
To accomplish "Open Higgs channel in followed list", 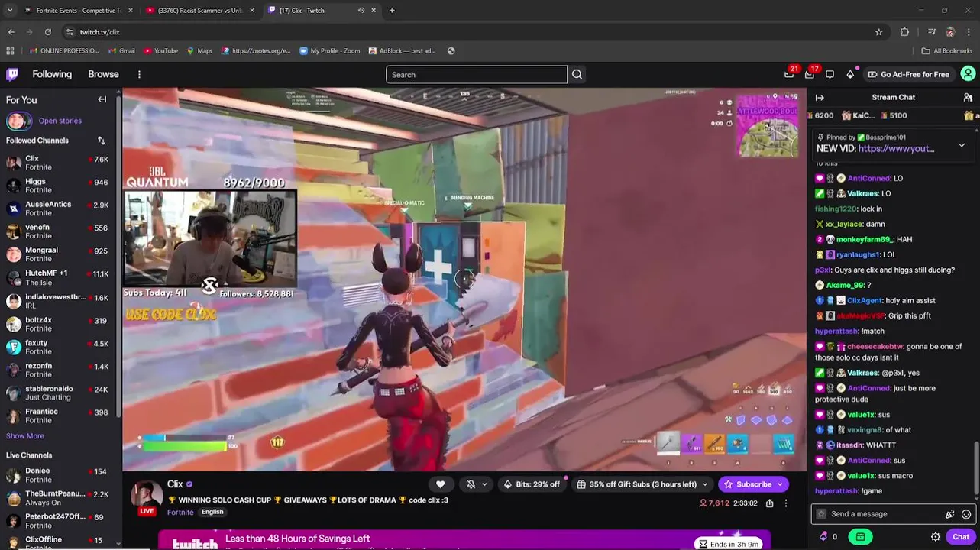I will click(x=60, y=186).
